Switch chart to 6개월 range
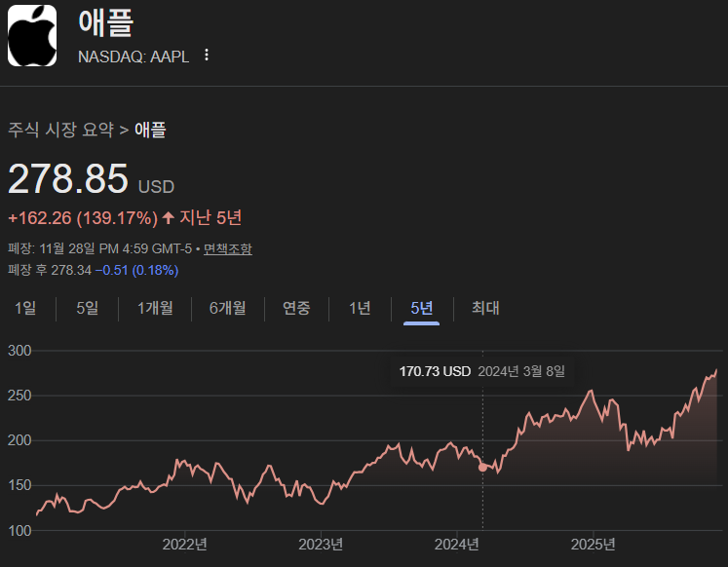728x567 pixels. click(x=227, y=308)
